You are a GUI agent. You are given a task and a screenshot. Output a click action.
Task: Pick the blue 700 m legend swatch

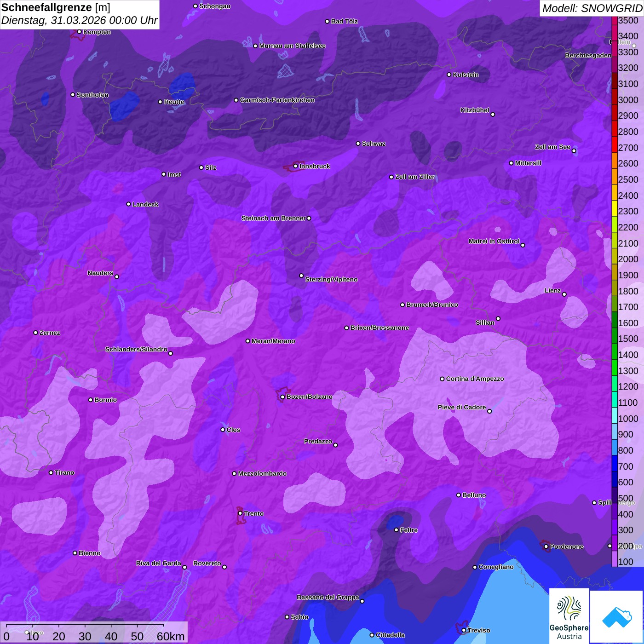tap(615, 463)
